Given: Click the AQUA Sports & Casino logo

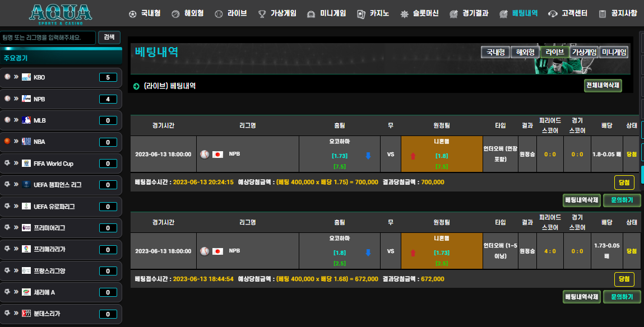Looking at the screenshot, I should [x=61, y=15].
